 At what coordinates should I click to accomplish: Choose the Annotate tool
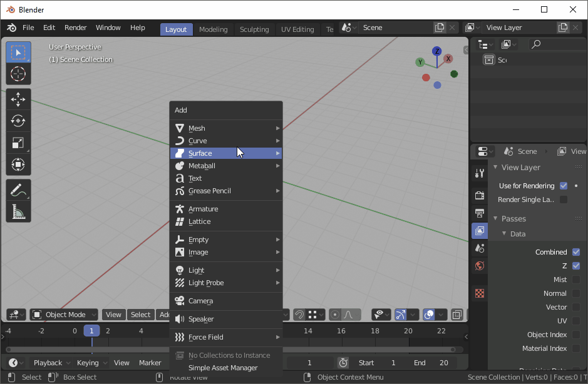pos(18,189)
